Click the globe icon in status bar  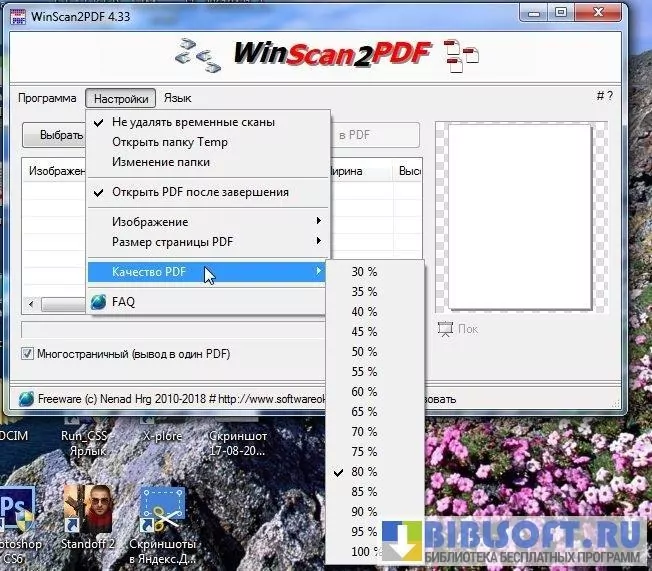[x=26, y=398]
